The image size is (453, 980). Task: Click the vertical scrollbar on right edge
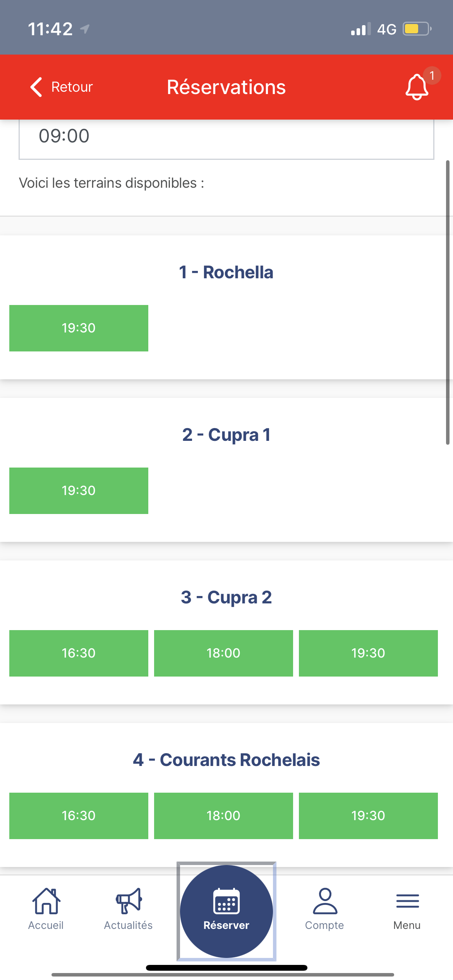(448, 302)
